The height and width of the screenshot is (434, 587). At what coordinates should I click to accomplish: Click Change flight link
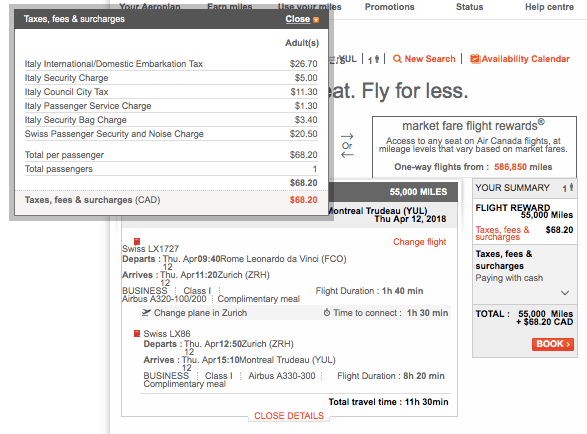(x=420, y=242)
